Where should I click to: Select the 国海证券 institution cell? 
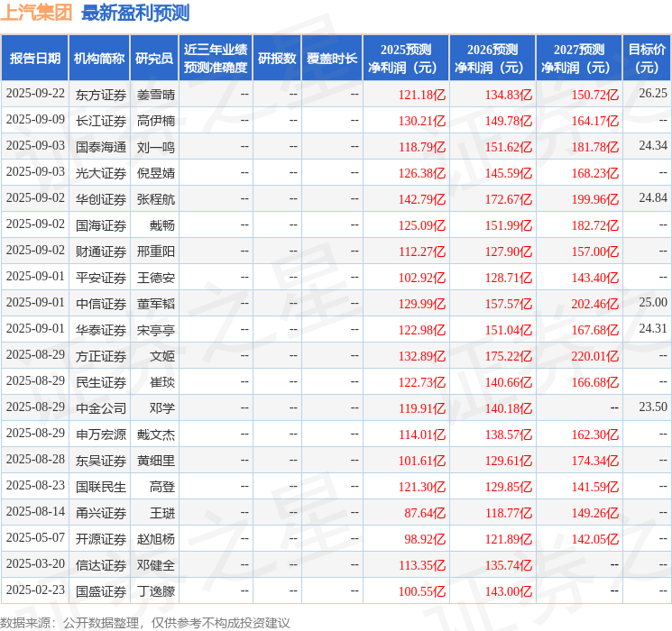tap(101, 225)
